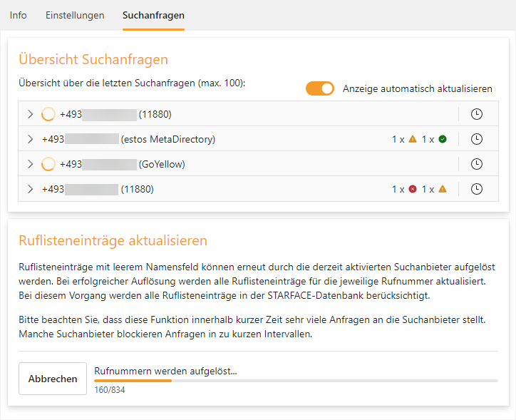The image size is (516, 420).
Task: Click clock icon in GoYellow row
Action: pyautogui.click(x=477, y=164)
